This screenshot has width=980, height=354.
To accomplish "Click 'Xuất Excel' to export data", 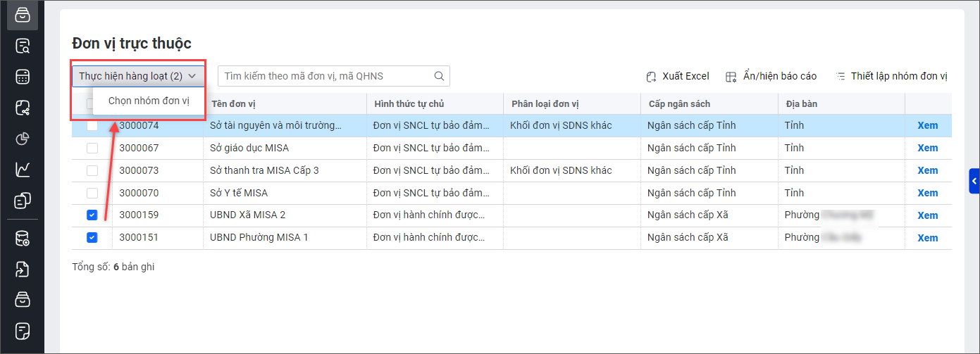I will [677, 76].
